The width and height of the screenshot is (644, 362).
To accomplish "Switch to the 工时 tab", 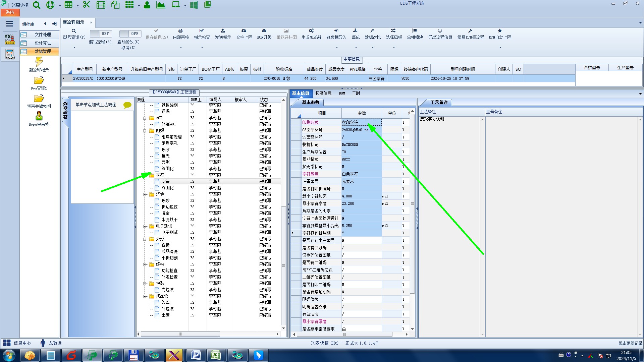I will tap(356, 93).
